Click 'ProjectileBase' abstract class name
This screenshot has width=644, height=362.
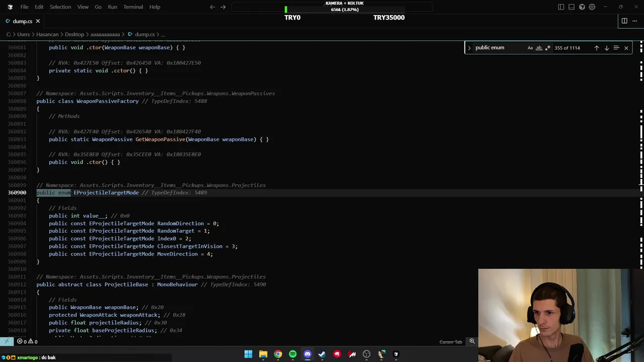click(126, 285)
